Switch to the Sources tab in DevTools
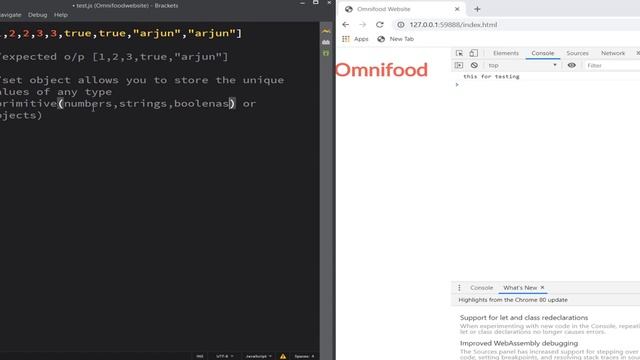Screen dimensions: 640x360 [577, 53]
